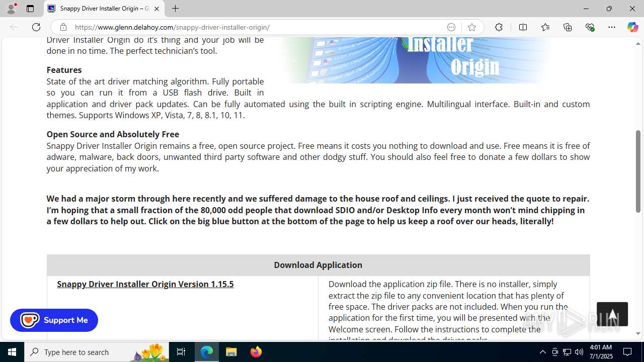
Task: Reload the current page
Action: click(x=36, y=27)
